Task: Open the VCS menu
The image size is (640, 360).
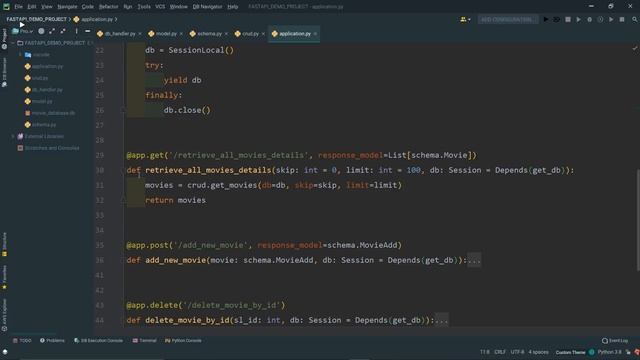Action: click(x=160, y=7)
